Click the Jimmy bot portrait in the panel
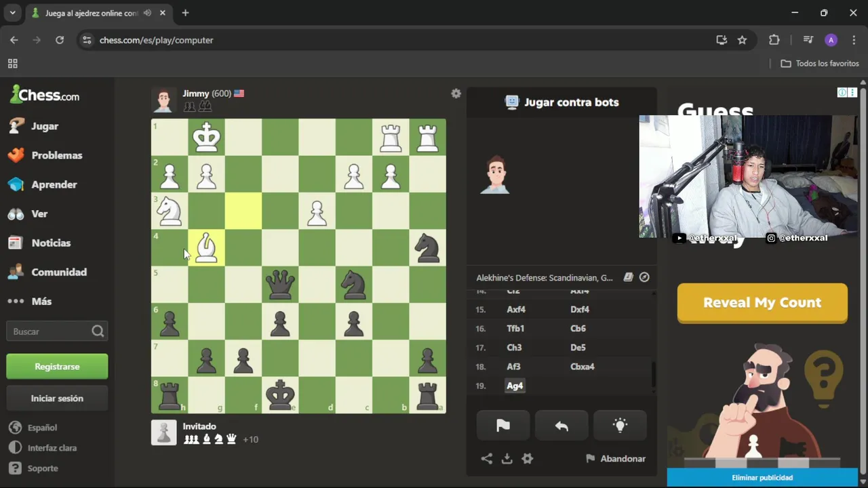 click(x=494, y=174)
